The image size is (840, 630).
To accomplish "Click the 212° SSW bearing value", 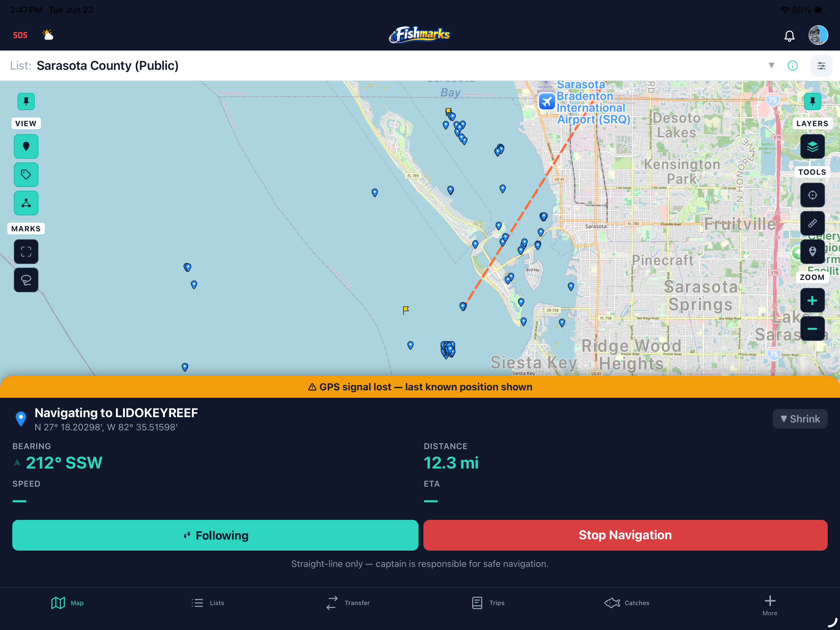I will tap(64, 463).
